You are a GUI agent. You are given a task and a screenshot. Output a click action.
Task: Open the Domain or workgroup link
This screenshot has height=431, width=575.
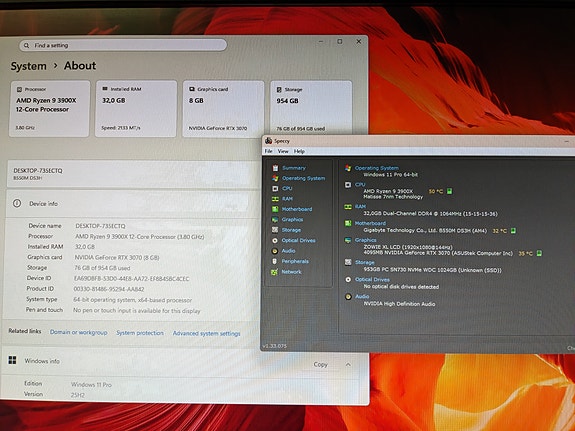pos(78,332)
